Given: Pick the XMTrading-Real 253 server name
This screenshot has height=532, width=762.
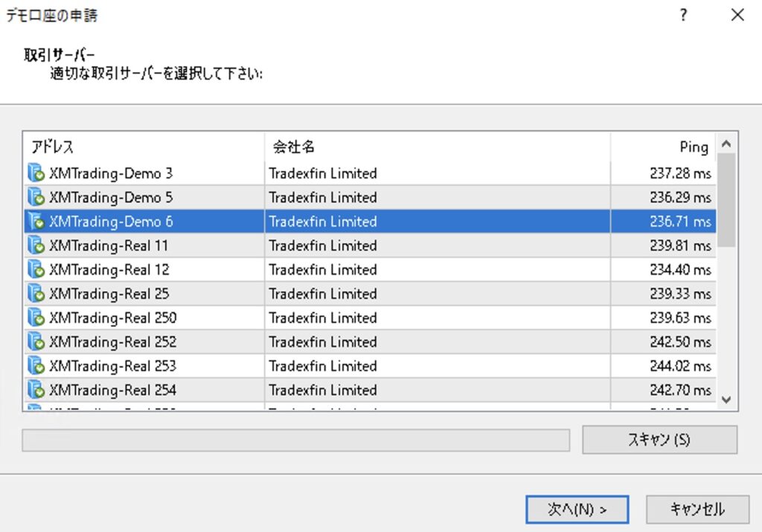Looking at the screenshot, I should click(113, 366).
